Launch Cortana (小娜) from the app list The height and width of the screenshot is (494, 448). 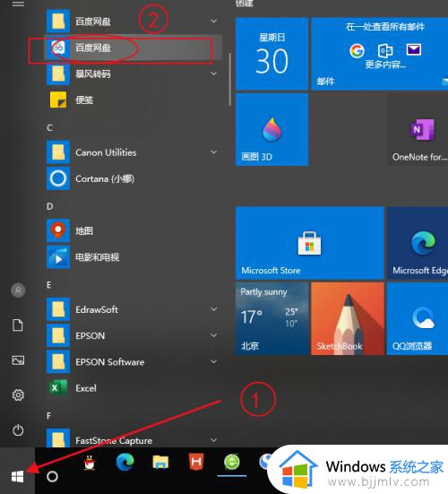(134, 178)
